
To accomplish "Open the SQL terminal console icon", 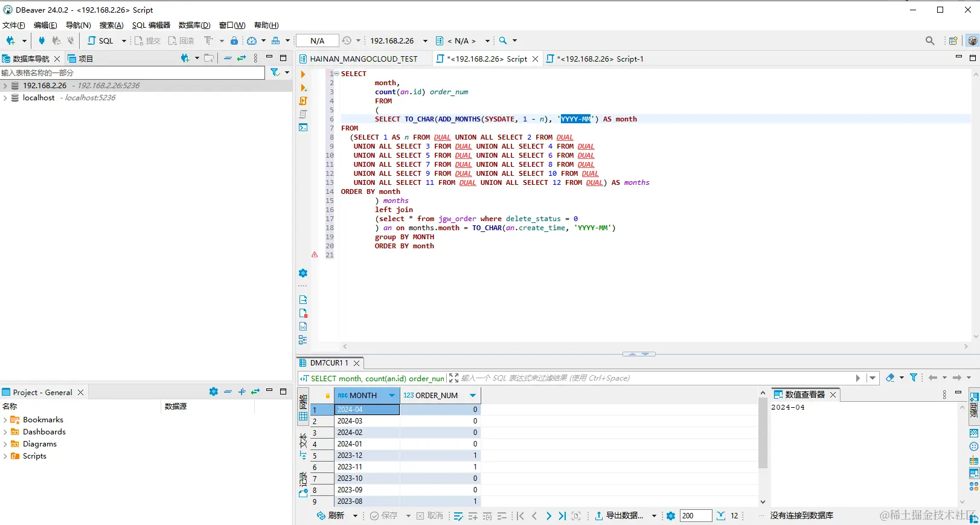I will [x=303, y=127].
